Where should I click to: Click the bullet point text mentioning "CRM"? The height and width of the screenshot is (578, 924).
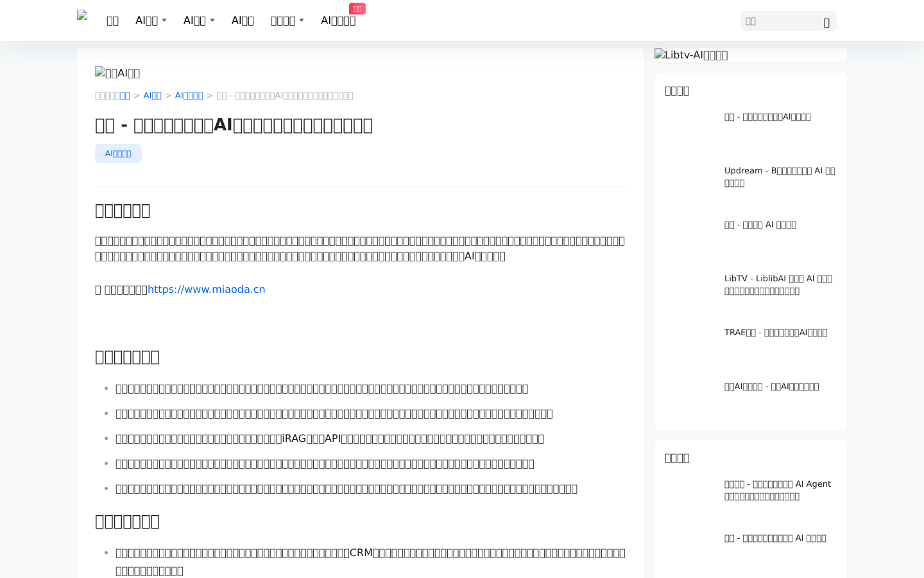click(370, 562)
